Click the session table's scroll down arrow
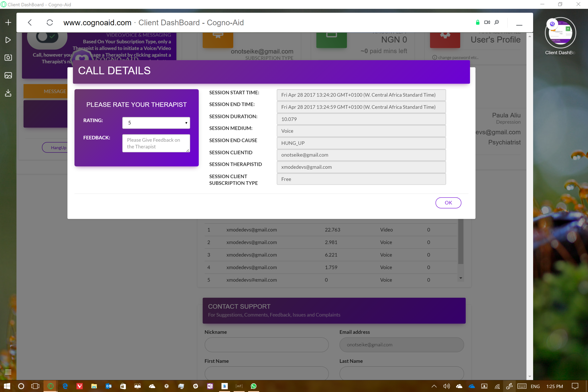Screen dimensions: 588x392 click(x=461, y=278)
